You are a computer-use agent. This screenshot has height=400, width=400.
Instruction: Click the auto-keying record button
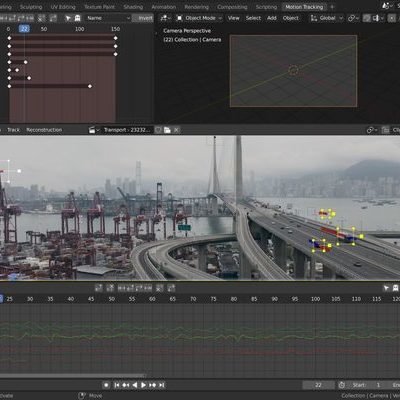coord(106,385)
